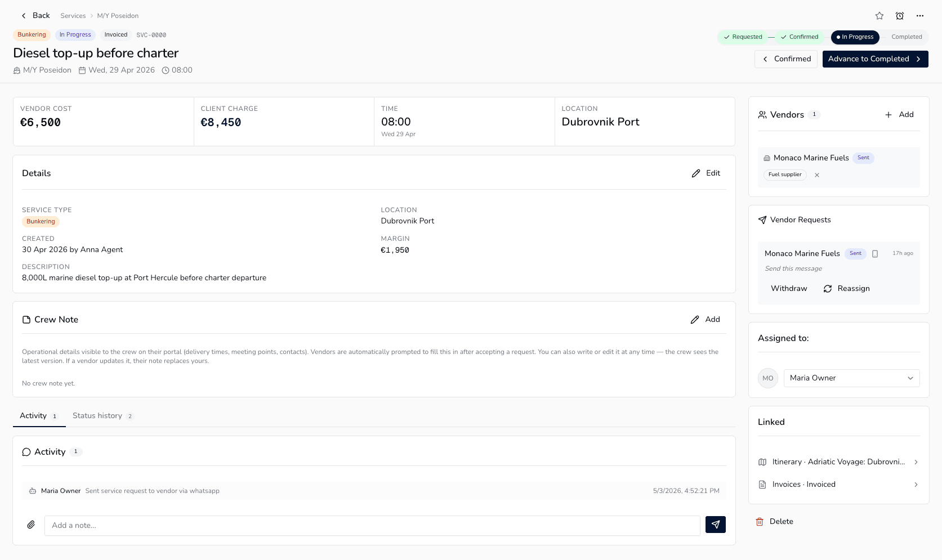Send the note with paper plane button
This screenshot has height=560, width=942.
pos(716,525)
